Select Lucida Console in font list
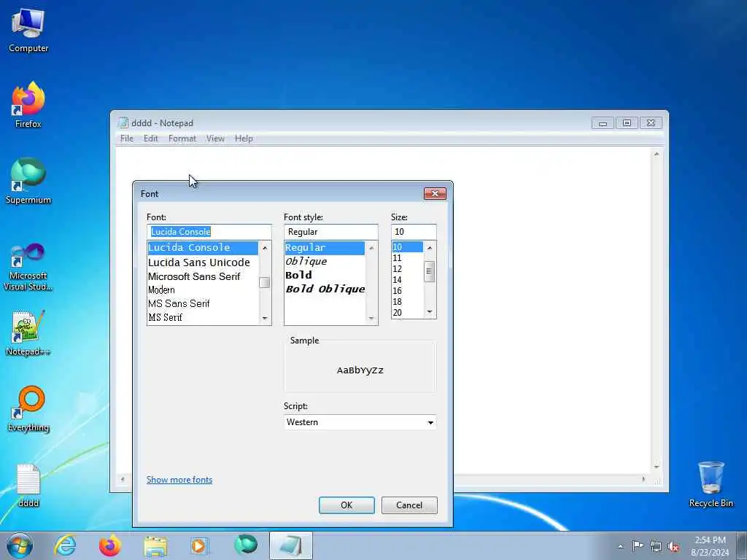Image resolution: width=747 pixels, height=560 pixels. [x=203, y=248]
